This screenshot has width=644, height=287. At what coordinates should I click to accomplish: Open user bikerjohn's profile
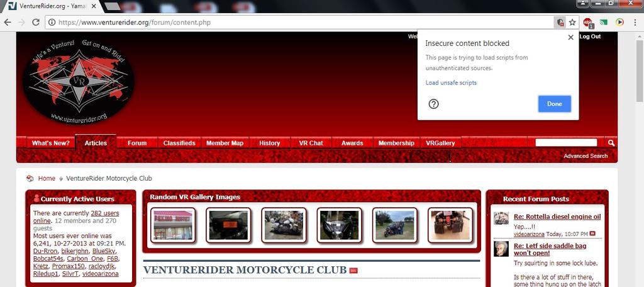(x=75, y=251)
